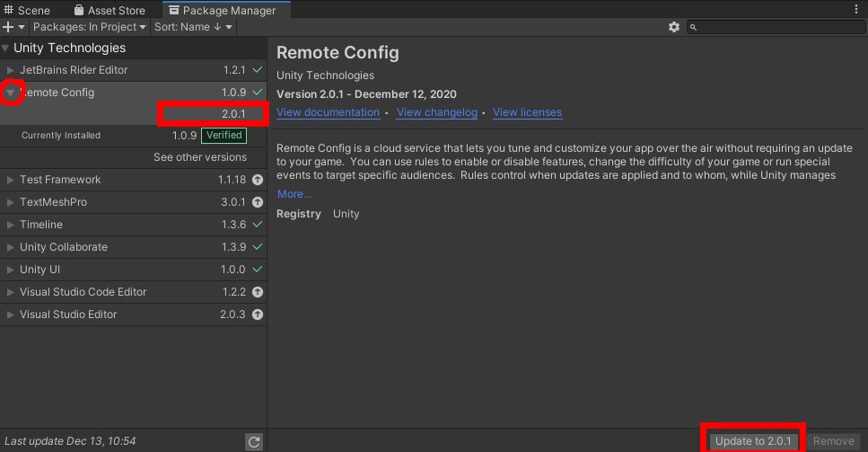Image resolution: width=868 pixels, height=452 pixels.
Task: Click See other versions
Action: pyautogui.click(x=200, y=157)
